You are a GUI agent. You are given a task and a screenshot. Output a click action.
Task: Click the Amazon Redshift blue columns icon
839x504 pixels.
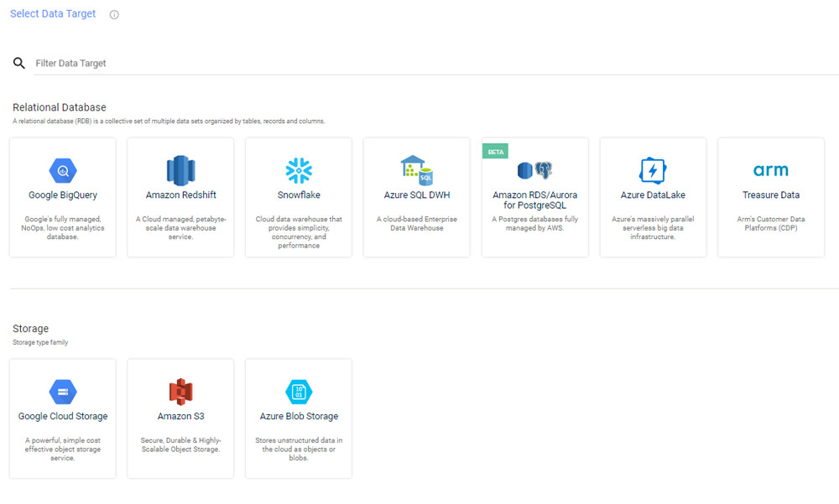[181, 171]
